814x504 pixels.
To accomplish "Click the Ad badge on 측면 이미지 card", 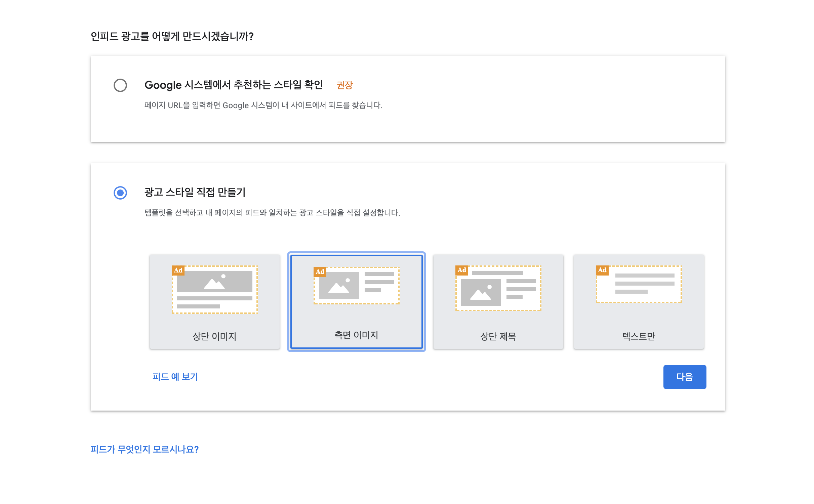I will pos(320,272).
